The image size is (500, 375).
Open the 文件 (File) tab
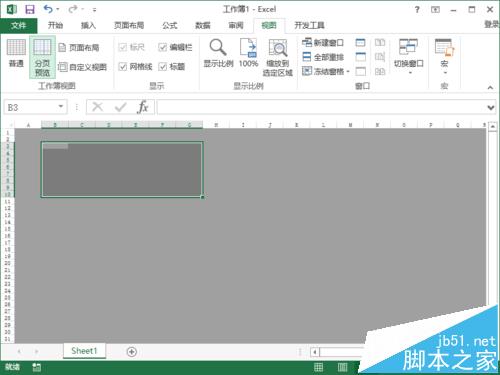pos(19,26)
